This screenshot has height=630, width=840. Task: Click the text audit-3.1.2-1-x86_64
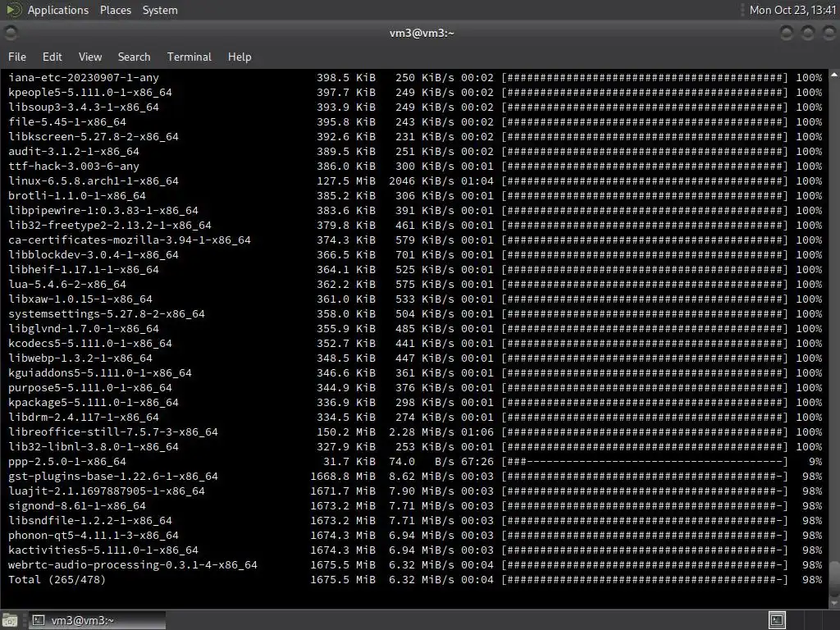pyautogui.click(x=73, y=152)
